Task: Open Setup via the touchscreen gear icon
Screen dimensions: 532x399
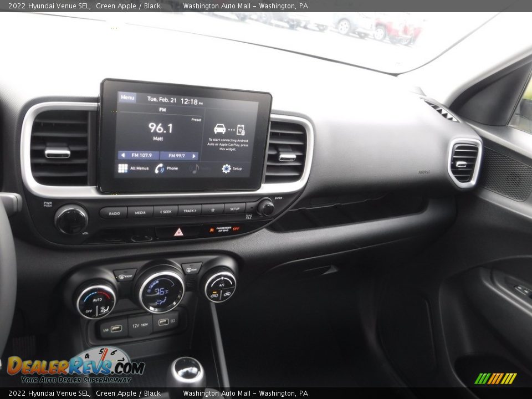Action: tap(226, 168)
